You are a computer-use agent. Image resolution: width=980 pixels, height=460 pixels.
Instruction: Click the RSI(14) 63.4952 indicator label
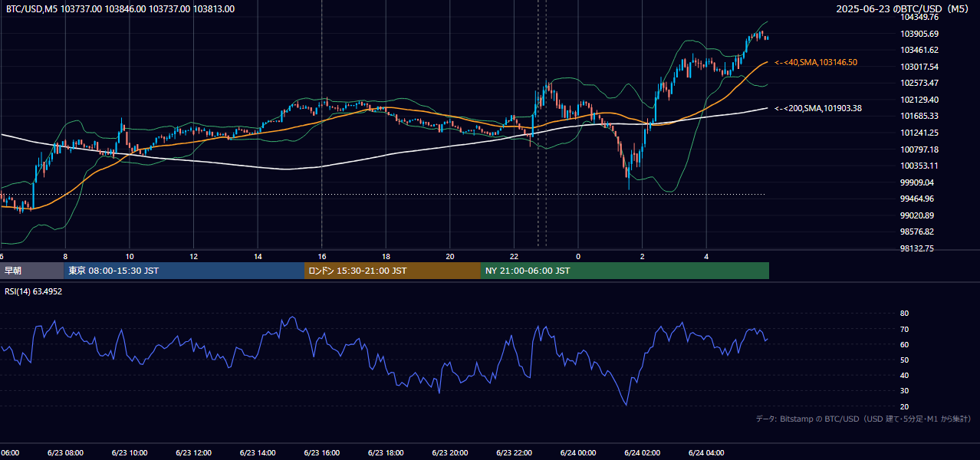[34, 291]
